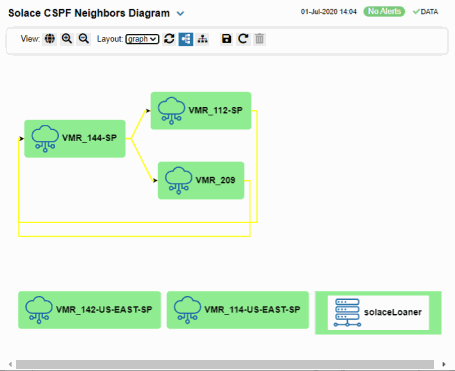This screenshot has width=455, height=371.
Task: Zoom in with the magnifier plus icon
Action: 67,39
